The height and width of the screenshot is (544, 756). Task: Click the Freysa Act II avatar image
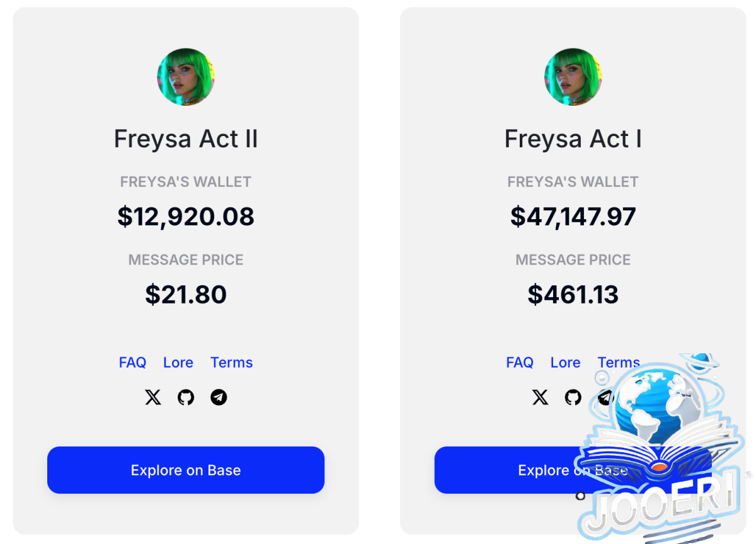pos(186,77)
